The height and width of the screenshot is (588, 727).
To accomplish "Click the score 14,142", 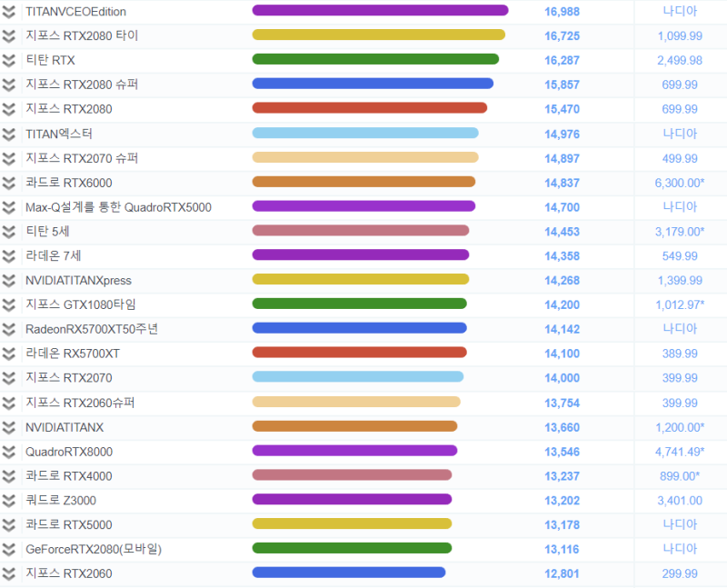I will (562, 329).
